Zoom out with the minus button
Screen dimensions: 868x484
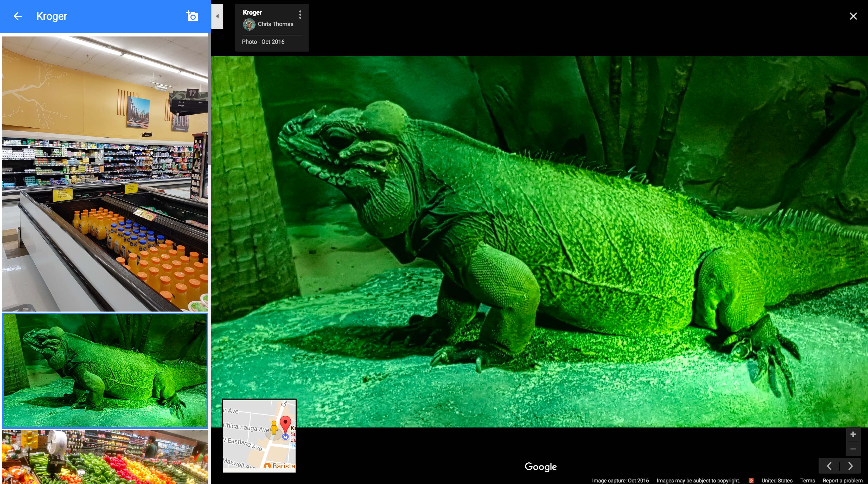(x=853, y=449)
